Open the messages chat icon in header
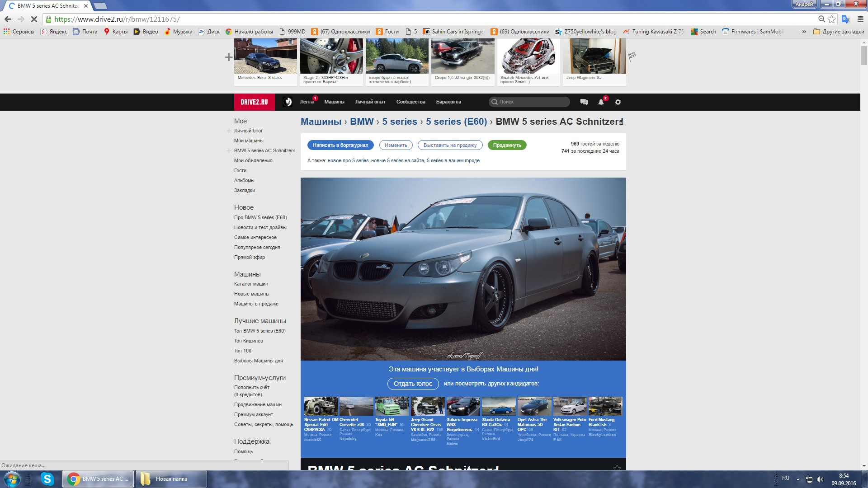This screenshot has height=488, width=868. pos(584,102)
